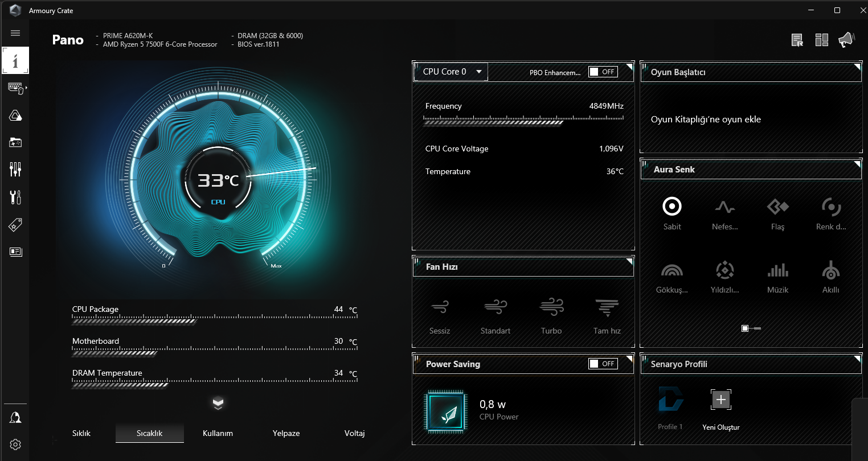Switch to the Sıcaklık tab
868x461 pixels.
(x=150, y=433)
